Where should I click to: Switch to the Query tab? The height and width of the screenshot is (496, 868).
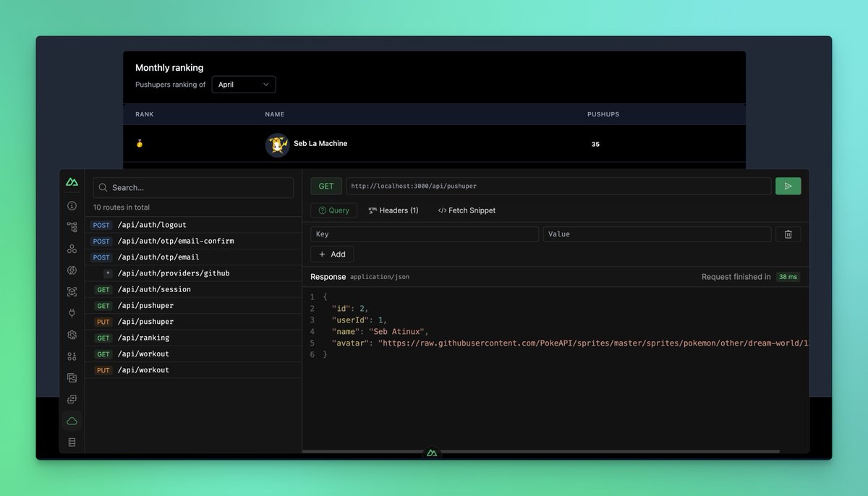click(x=333, y=210)
